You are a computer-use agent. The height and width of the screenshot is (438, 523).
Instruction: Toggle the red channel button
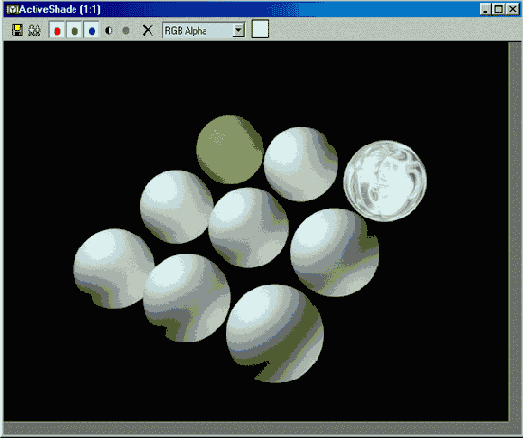57,30
